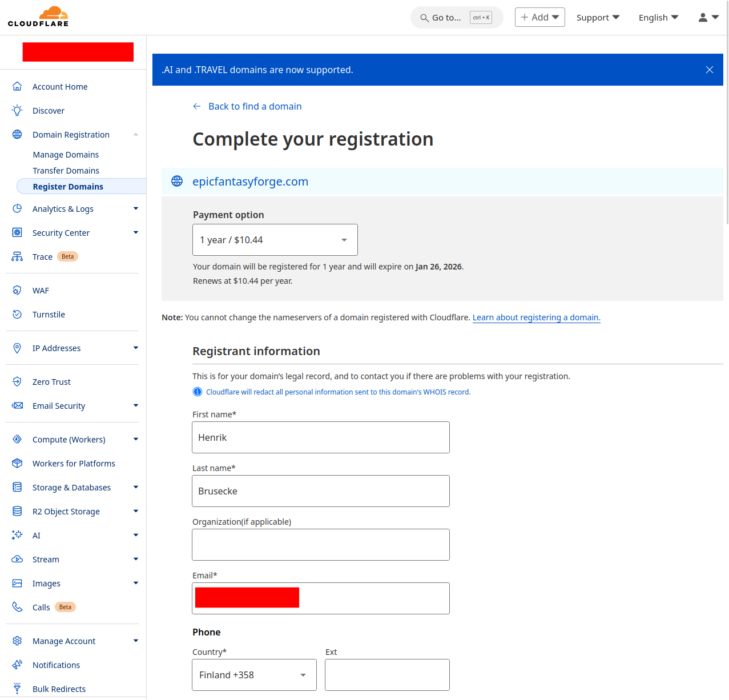The image size is (729, 700).
Task: Expand IP Addresses submenu arrow
Action: pos(136,348)
